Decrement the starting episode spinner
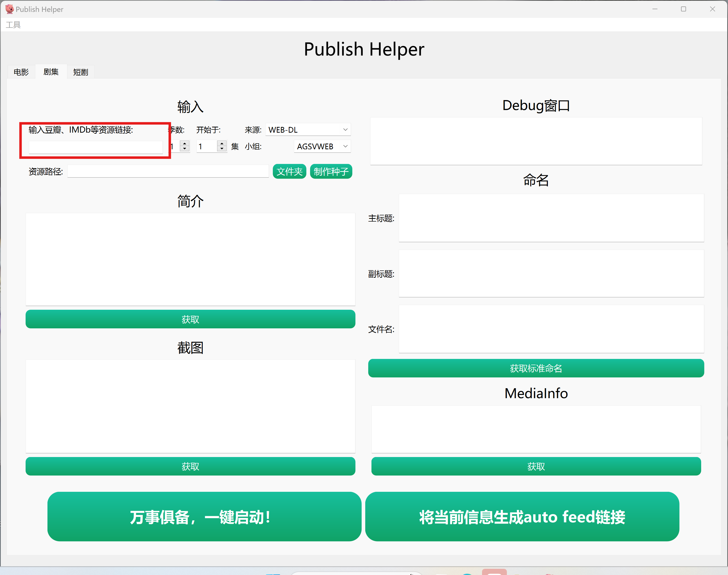 (x=222, y=149)
